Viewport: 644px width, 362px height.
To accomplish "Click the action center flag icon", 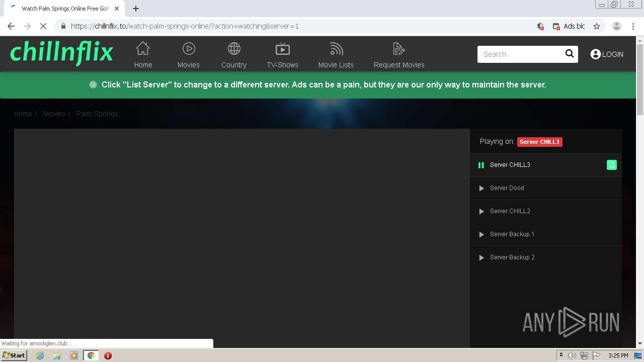I will pos(596,355).
